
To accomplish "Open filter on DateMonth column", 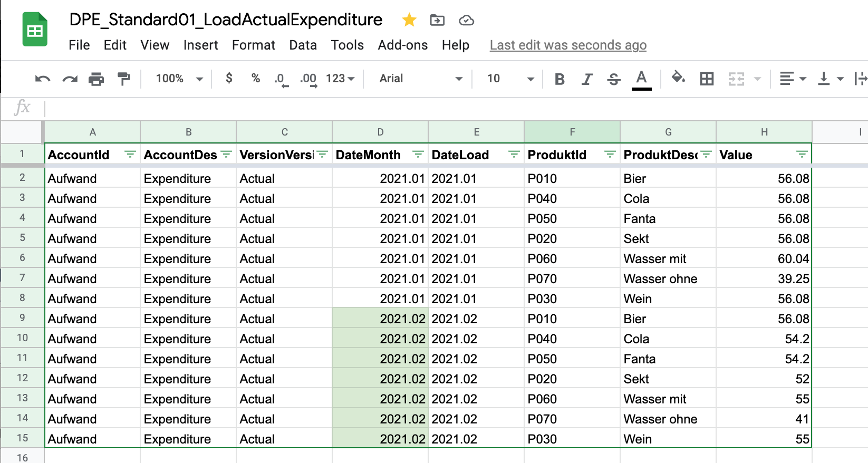I will (418, 154).
